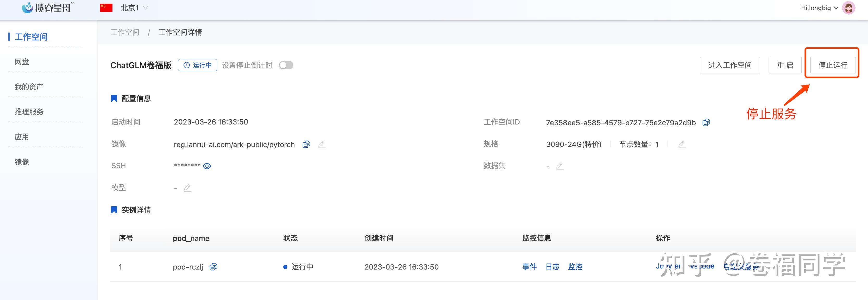The image size is (868, 300).
Task: Click the 创建时间 column header
Action: (379, 238)
